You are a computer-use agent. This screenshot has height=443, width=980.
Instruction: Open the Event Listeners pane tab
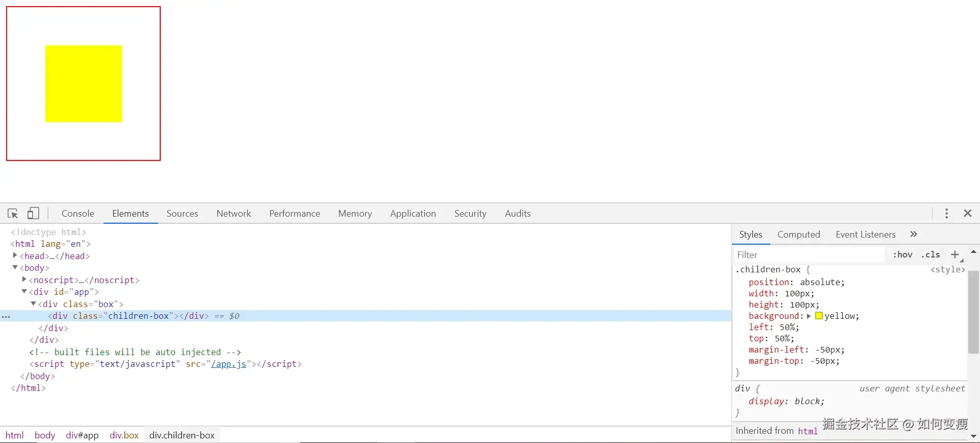pos(866,235)
